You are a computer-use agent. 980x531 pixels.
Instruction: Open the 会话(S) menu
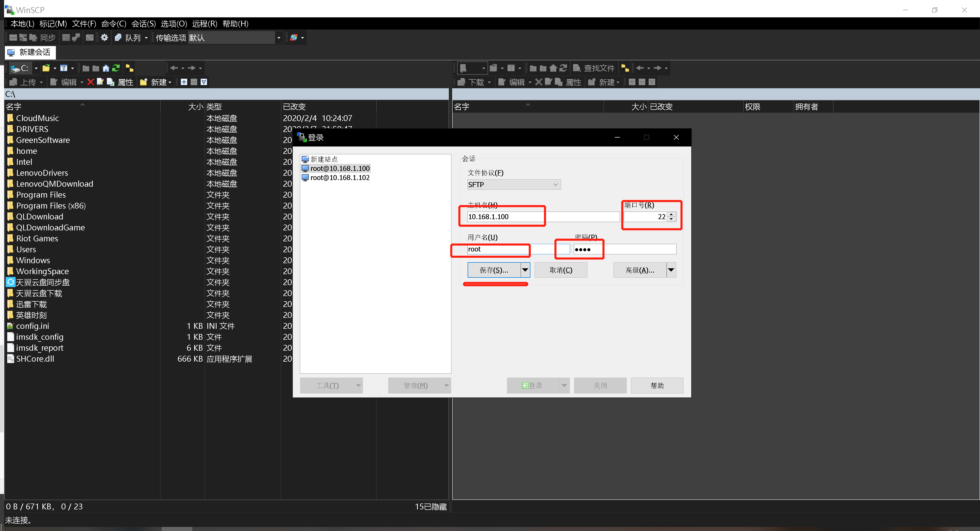point(143,24)
